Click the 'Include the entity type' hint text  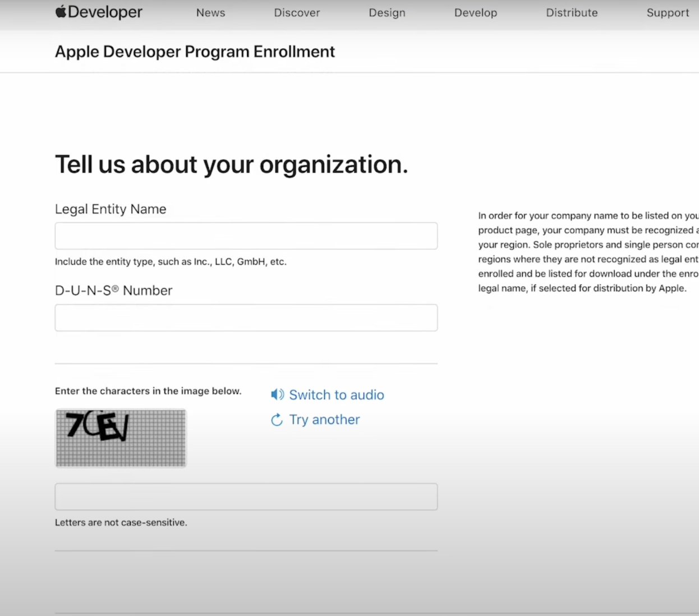click(x=171, y=262)
